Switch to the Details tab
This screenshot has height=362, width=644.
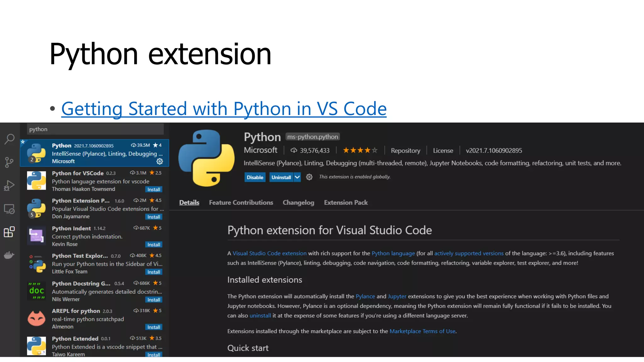click(x=189, y=203)
